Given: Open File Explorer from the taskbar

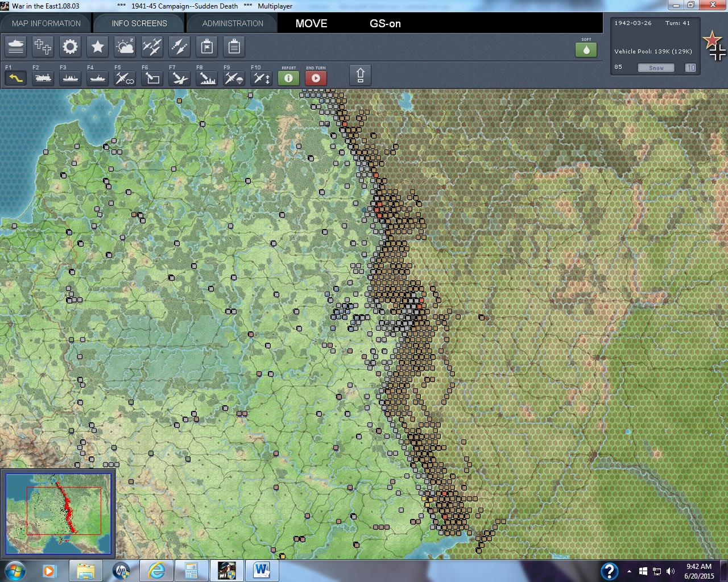Looking at the screenshot, I should pyautogui.click(x=85, y=571).
